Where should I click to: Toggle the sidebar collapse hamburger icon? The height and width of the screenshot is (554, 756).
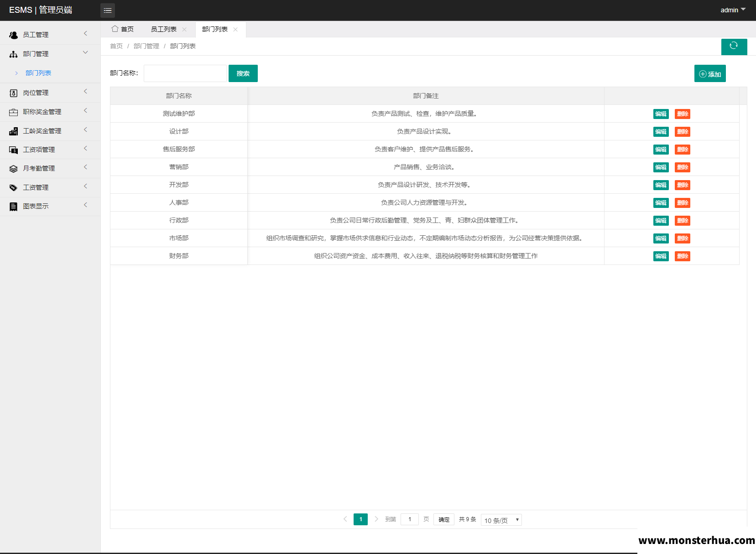pyautogui.click(x=108, y=10)
